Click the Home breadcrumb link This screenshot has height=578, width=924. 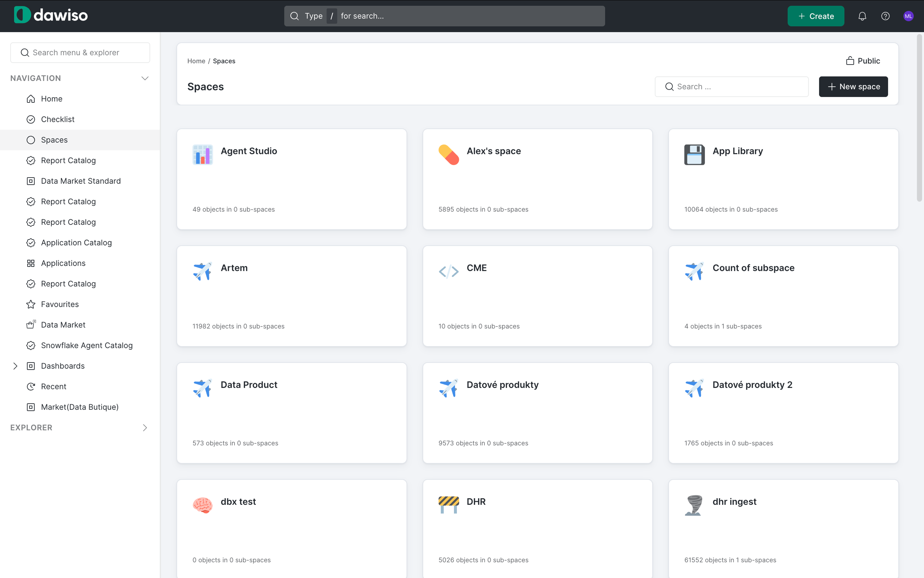196,61
